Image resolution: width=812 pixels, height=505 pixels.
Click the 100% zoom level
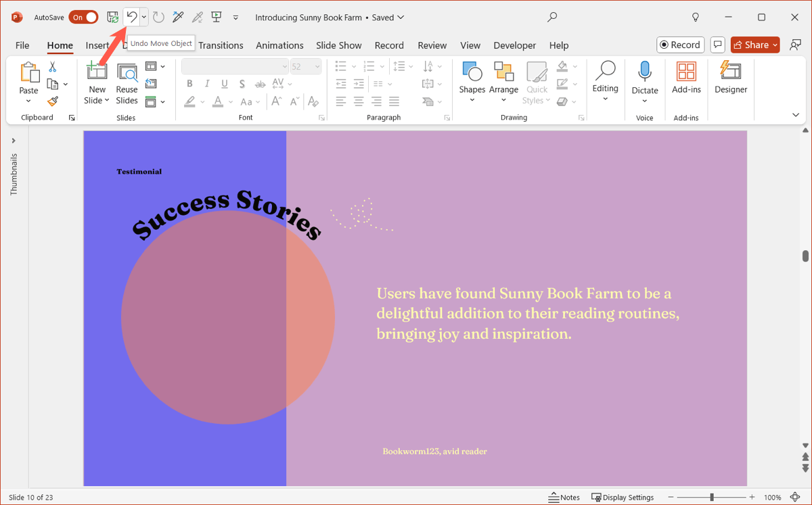pyautogui.click(x=772, y=497)
